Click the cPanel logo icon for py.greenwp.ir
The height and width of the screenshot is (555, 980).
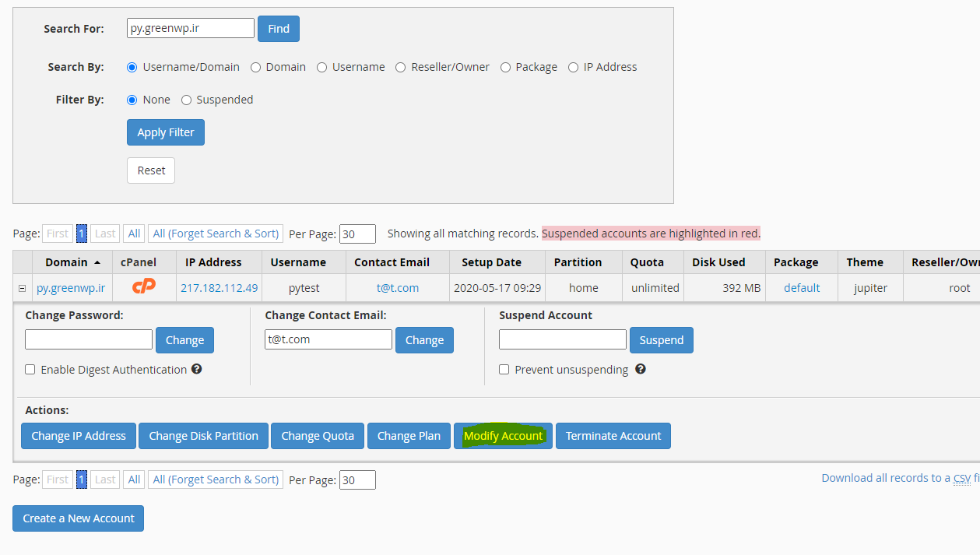tap(143, 286)
